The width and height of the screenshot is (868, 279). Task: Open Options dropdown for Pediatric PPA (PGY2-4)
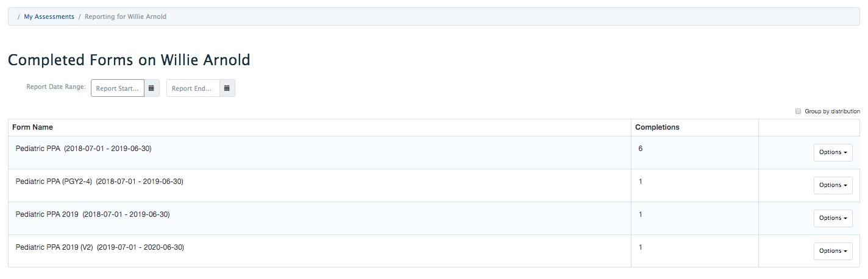(x=833, y=185)
